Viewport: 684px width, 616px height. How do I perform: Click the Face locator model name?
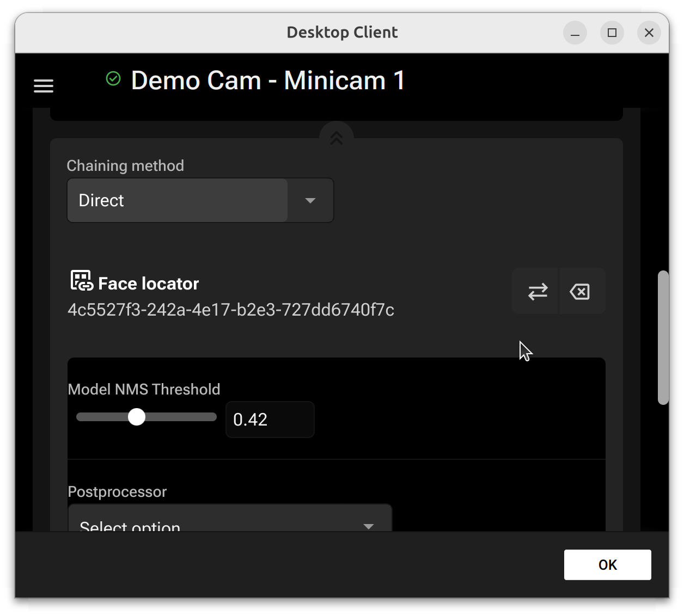pos(148,284)
